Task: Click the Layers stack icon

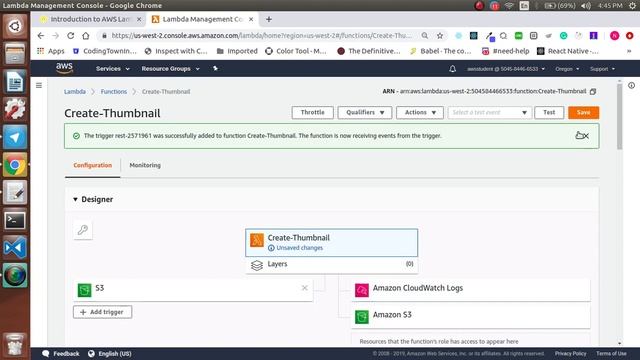Action: pyautogui.click(x=257, y=265)
